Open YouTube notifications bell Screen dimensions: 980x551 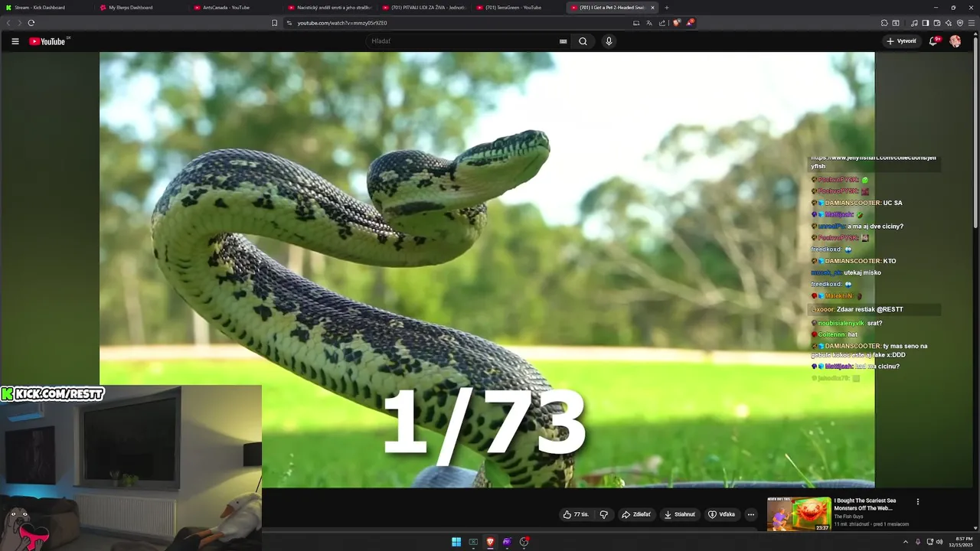[x=933, y=41]
